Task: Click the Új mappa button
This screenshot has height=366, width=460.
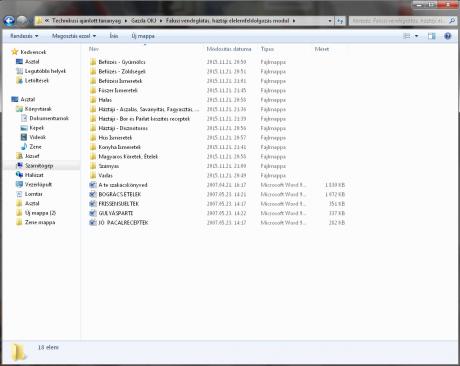Action: 143,36
